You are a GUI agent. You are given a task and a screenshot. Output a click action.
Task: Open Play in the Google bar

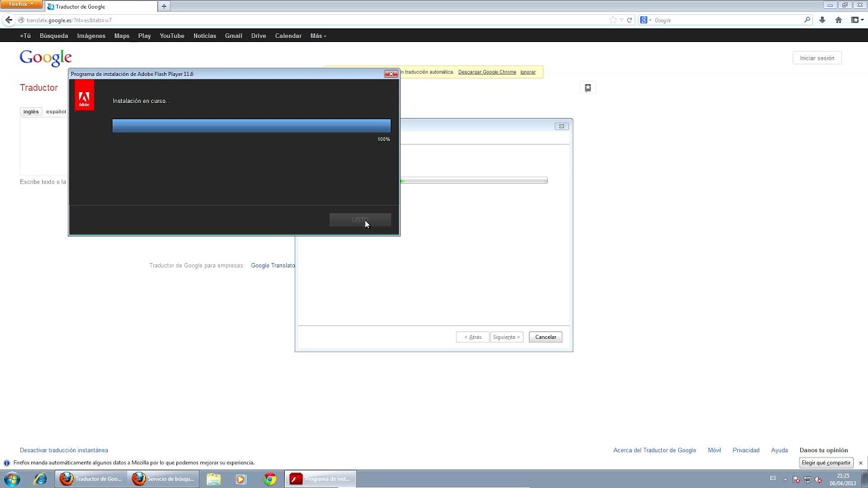coord(144,36)
